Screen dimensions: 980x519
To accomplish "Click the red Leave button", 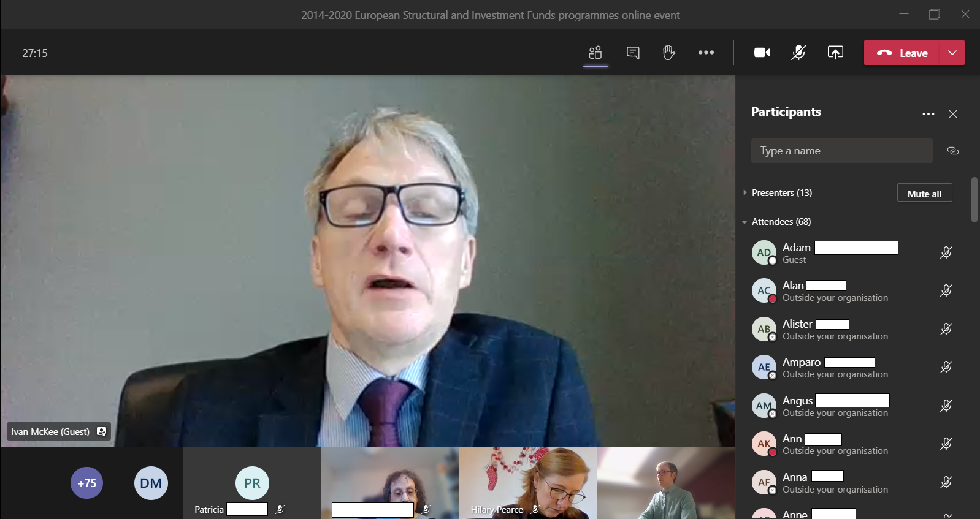I will tap(902, 53).
